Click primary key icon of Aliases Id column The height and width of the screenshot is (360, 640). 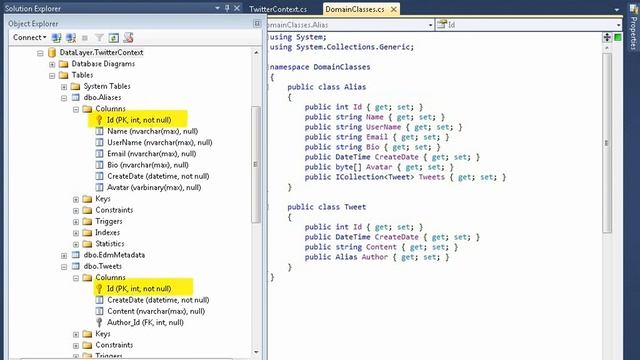(x=99, y=120)
